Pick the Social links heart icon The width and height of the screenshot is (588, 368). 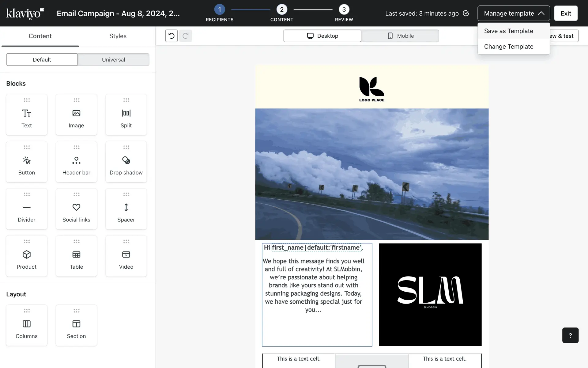point(76,208)
